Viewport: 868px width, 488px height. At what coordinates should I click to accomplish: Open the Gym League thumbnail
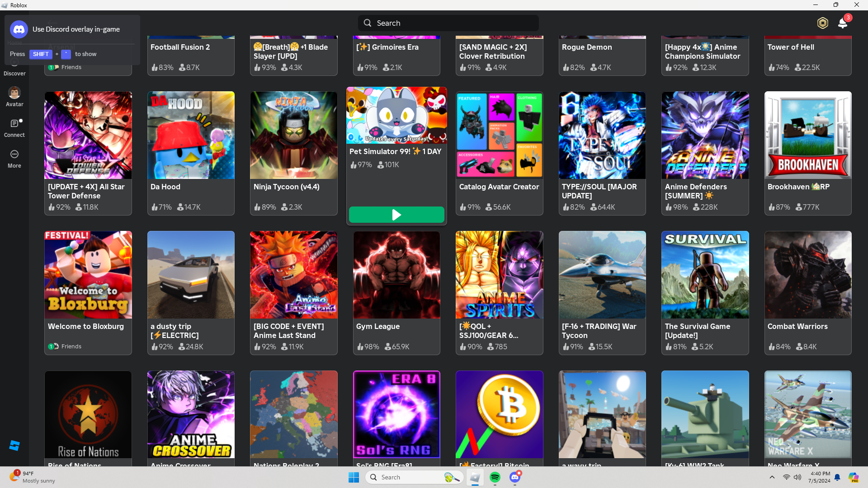coord(396,275)
